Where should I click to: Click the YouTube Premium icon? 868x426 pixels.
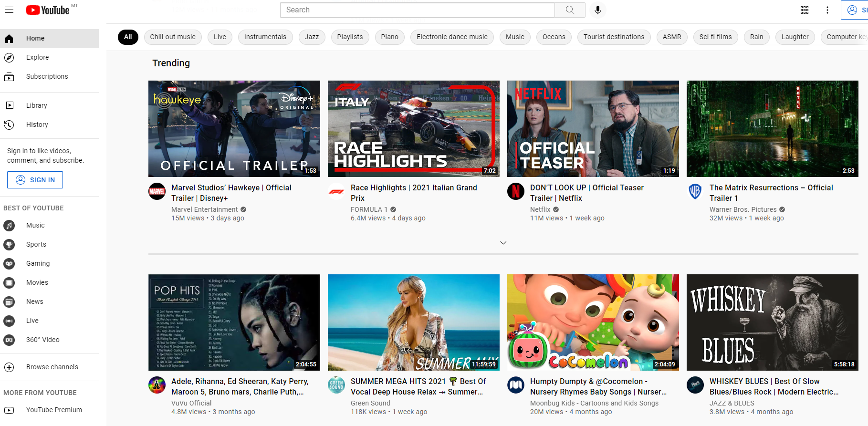[9, 410]
